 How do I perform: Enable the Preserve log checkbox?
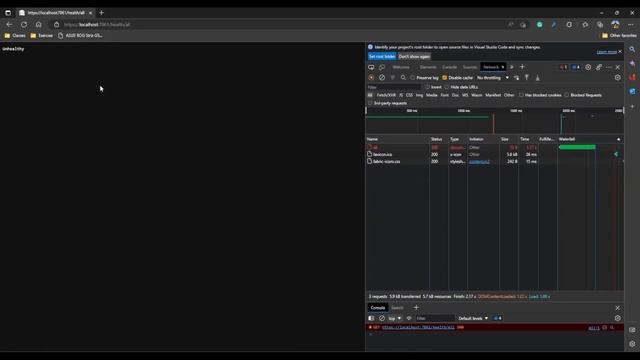(413, 78)
